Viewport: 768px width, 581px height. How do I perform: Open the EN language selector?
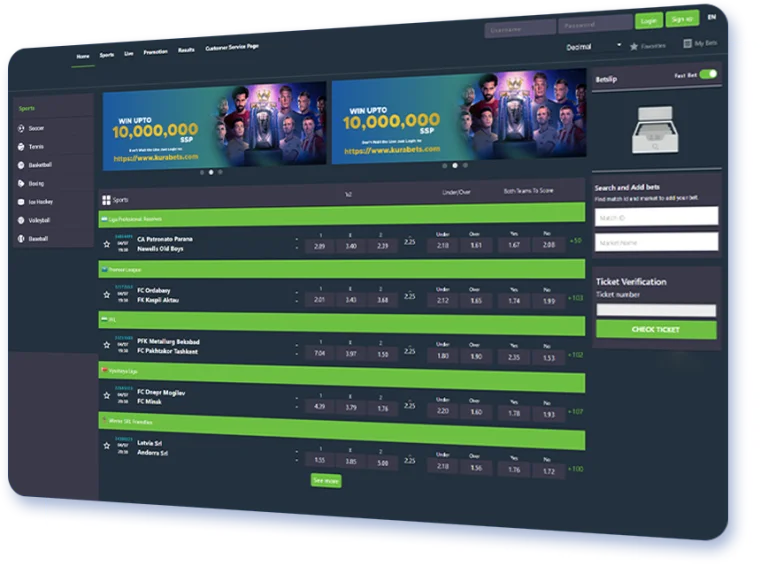712,17
